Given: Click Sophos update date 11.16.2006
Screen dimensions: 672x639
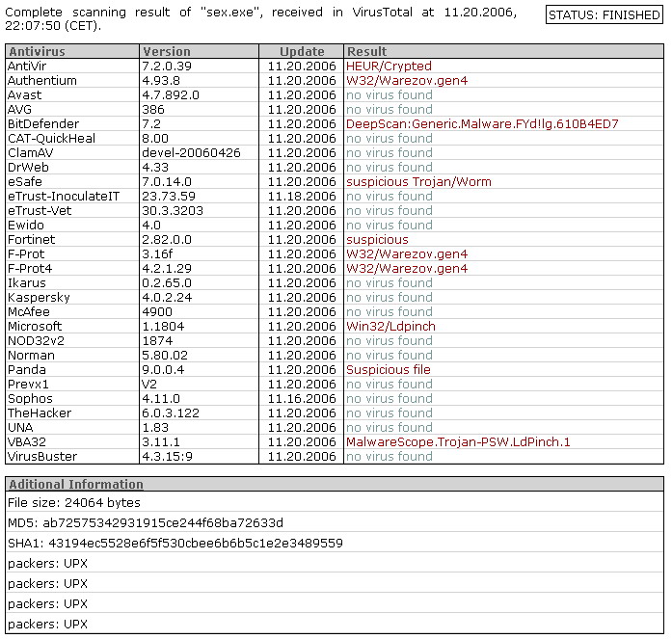Looking at the screenshot, I should tap(302, 399).
